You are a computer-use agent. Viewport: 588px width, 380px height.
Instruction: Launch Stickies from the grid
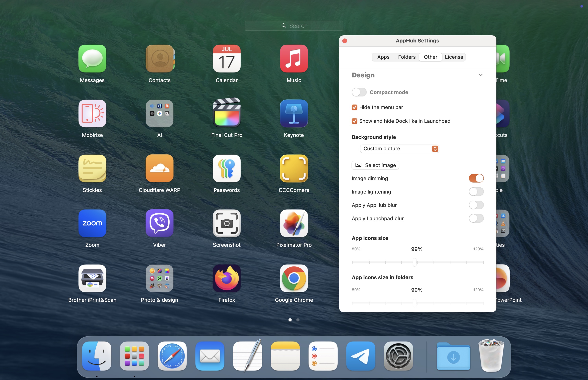click(x=92, y=169)
